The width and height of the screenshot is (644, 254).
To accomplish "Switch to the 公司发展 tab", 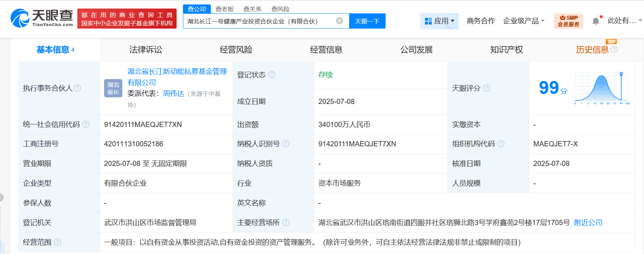I will click(416, 50).
